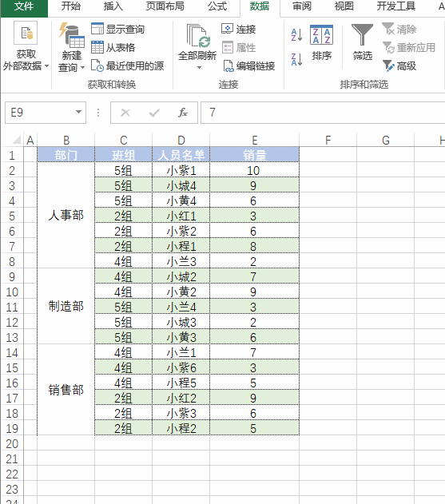Open the Advanced filter (高级) icon

pos(388,65)
